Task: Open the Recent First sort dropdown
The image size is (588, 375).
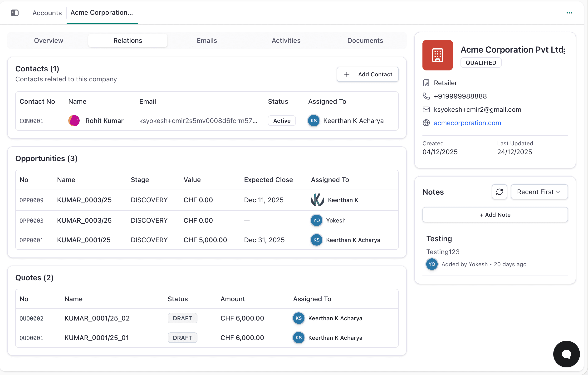Action: point(539,192)
